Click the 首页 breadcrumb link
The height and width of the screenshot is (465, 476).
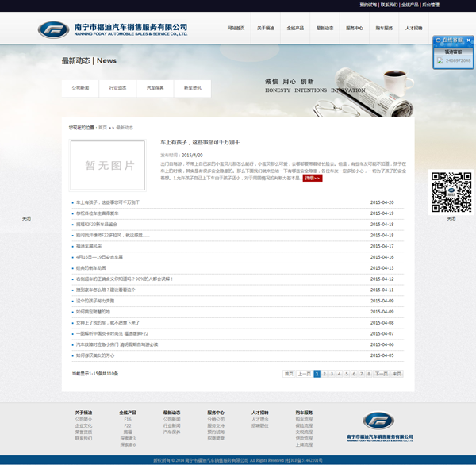click(102, 127)
